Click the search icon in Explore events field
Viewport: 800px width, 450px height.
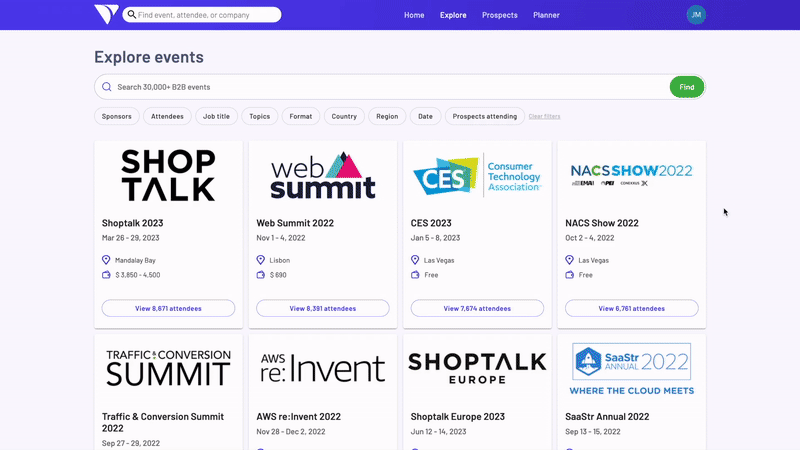(x=107, y=87)
